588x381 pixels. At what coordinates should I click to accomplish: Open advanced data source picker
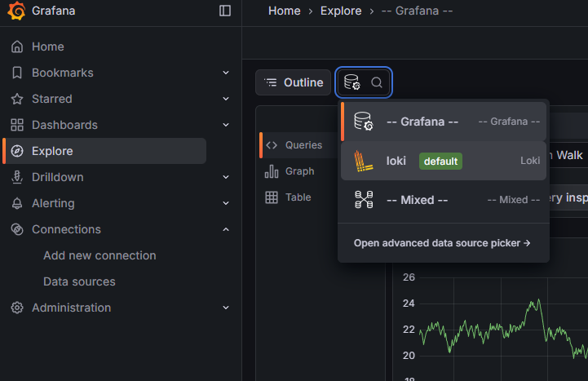442,243
